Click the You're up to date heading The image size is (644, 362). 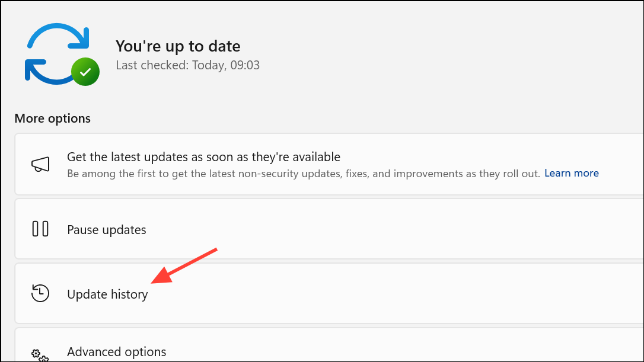[x=178, y=46]
